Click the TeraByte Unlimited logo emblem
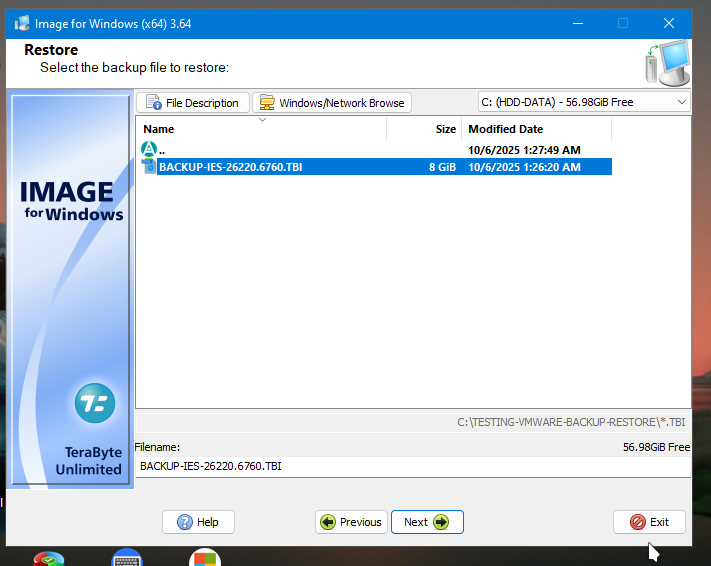 (x=95, y=403)
